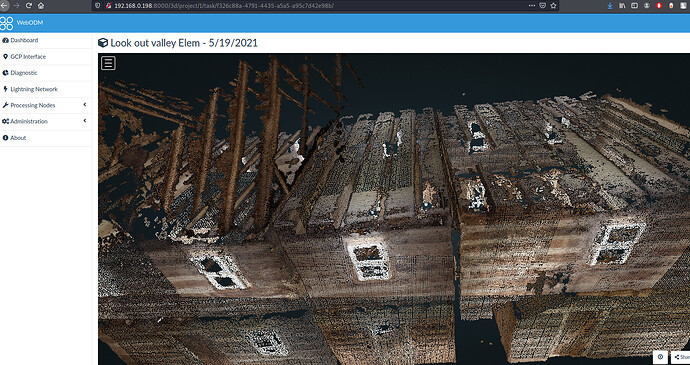Save page to Pocket
Screen dimensions: 690x365
pyautogui.click(x=543, y=6)
